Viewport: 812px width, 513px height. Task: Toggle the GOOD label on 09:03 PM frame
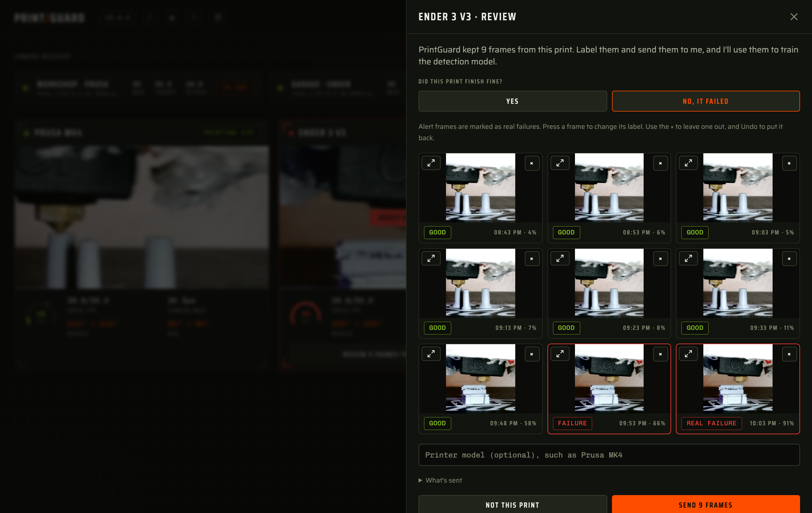pos(695,232)
